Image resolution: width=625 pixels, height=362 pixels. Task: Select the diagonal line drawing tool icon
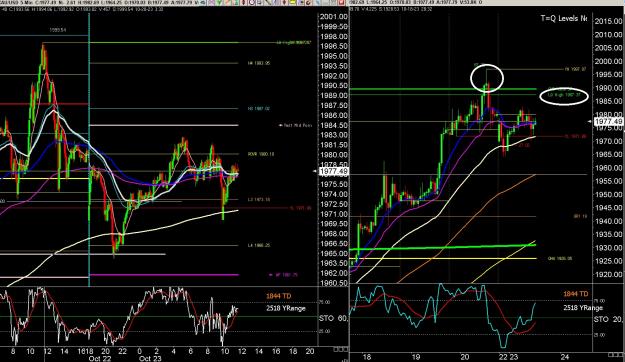coord(268,2)
